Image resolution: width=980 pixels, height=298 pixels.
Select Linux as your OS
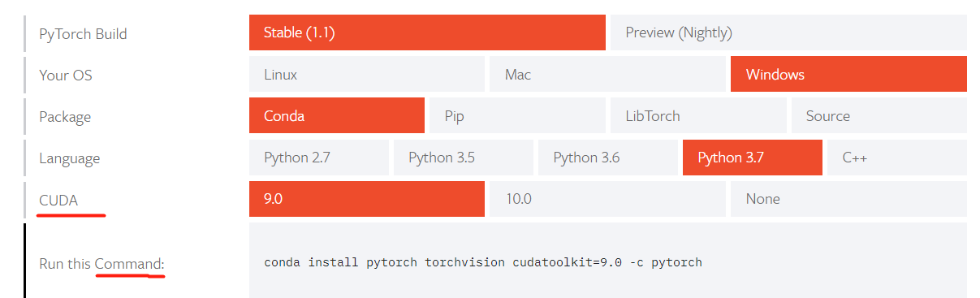[367, 74]
